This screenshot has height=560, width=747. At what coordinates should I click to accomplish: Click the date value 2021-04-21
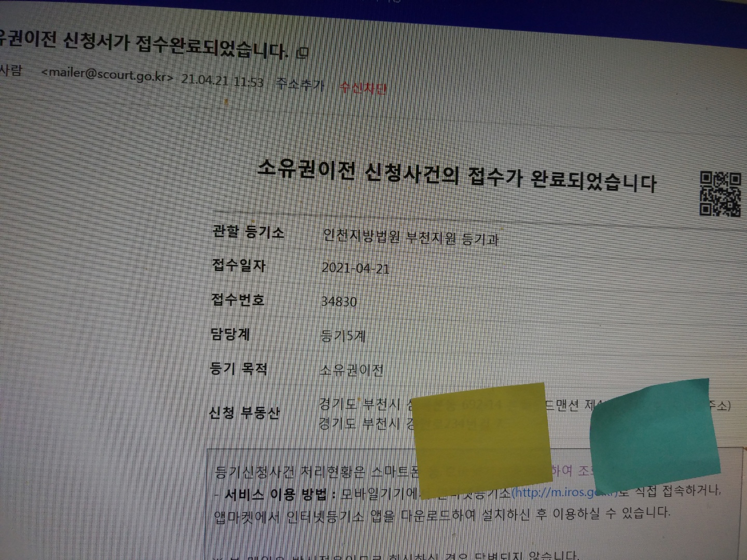[x=355, y=268]
